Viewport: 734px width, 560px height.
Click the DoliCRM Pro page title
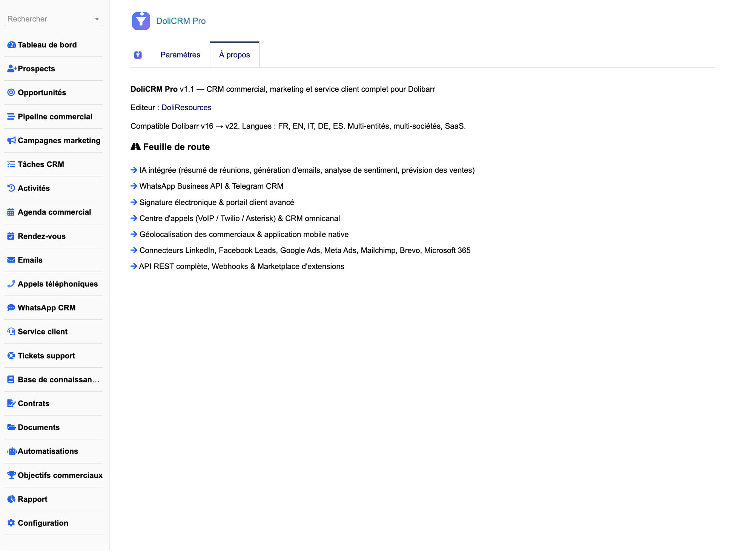coord(181,21)
